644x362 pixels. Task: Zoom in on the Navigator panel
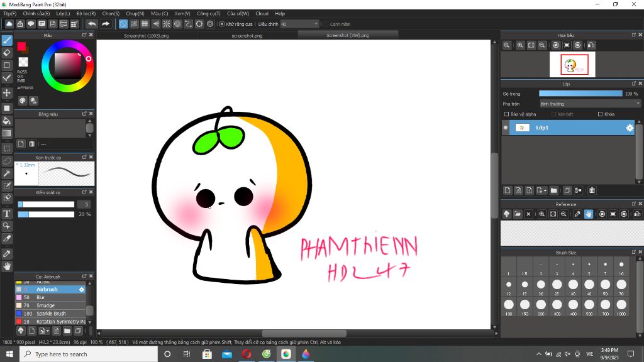click(520, 45)
